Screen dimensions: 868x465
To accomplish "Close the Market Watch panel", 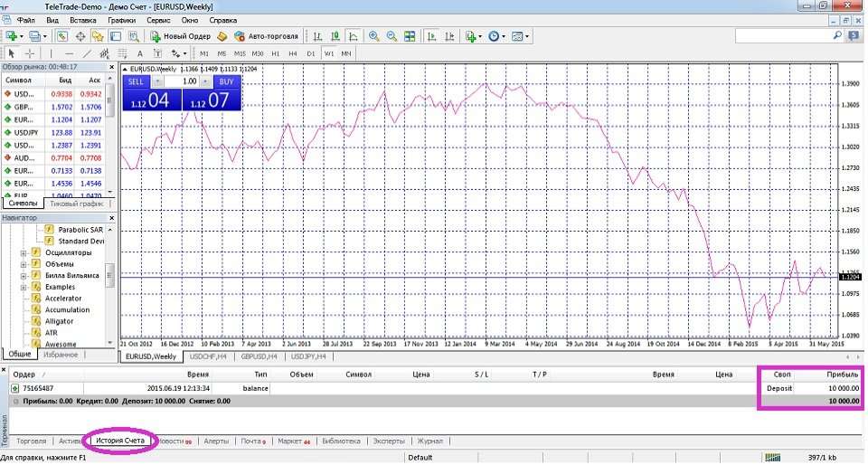I will [111, 67].
